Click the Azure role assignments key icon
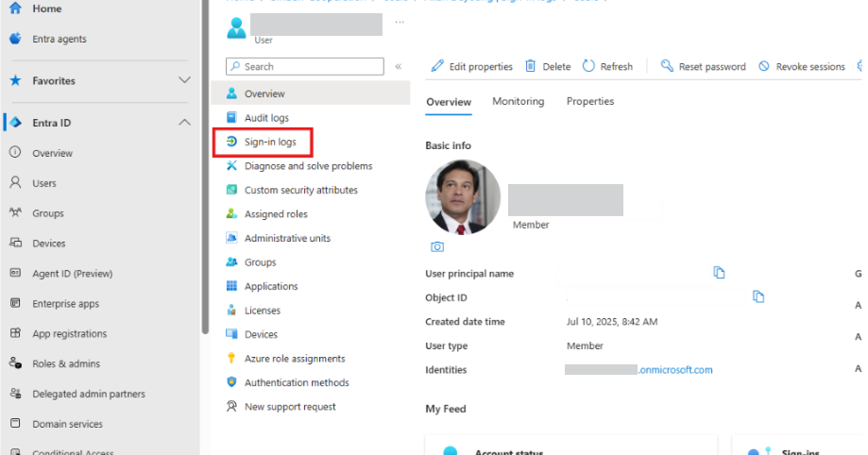 point(231,358)
